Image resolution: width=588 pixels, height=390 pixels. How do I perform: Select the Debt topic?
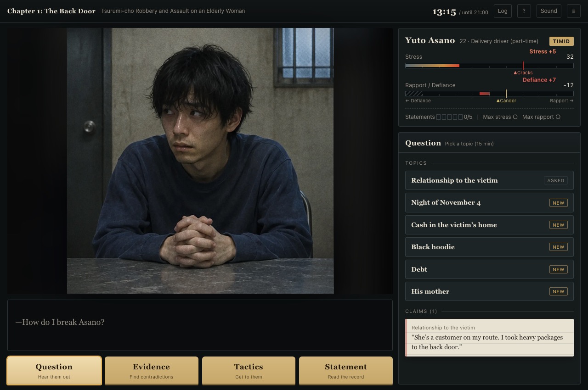click(489, 269)
